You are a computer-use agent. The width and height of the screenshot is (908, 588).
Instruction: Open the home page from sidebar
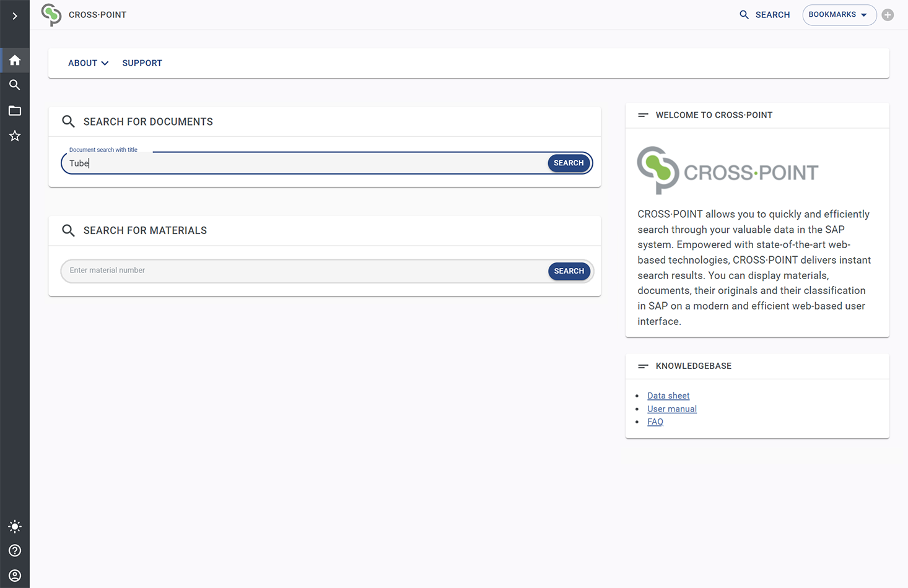pos(14,60)
